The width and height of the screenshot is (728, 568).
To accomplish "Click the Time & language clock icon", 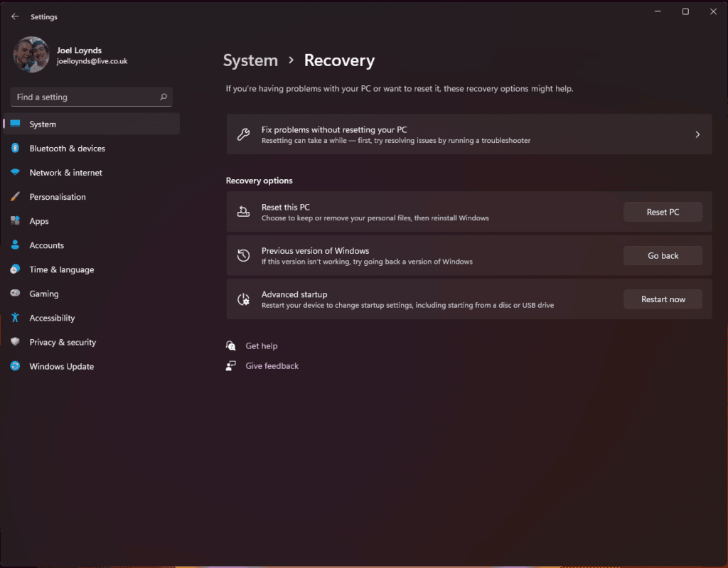I will pos(16,269).
